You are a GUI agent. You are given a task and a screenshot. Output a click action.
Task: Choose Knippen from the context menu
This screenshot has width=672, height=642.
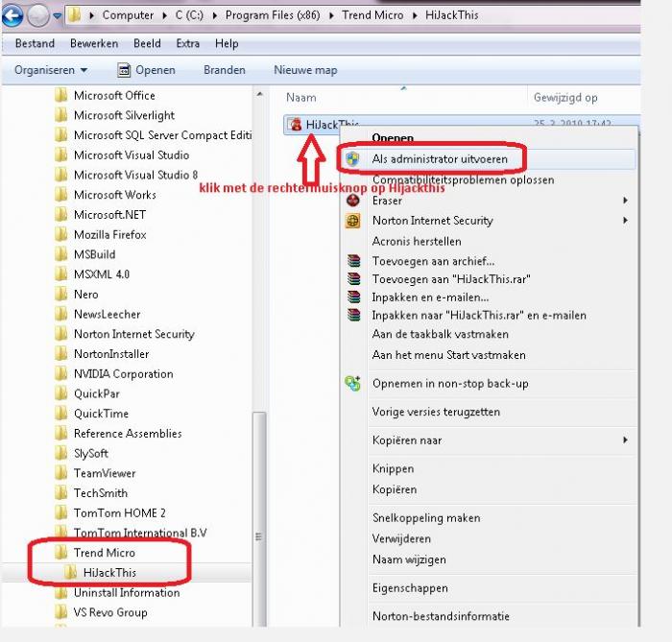click(x=393, y=468)
